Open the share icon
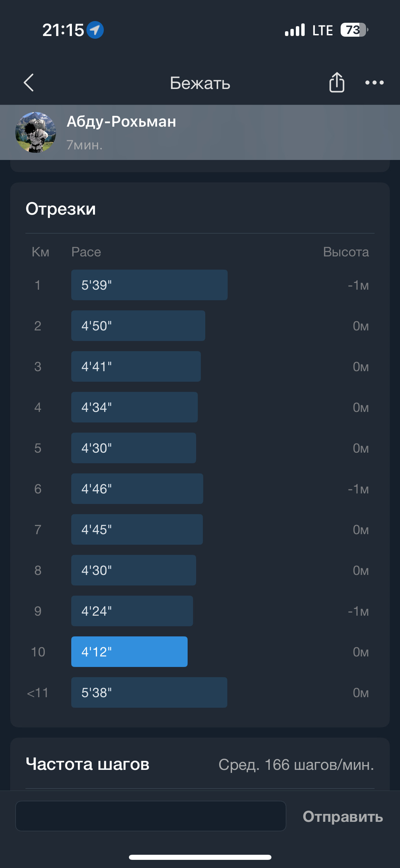 337,82
